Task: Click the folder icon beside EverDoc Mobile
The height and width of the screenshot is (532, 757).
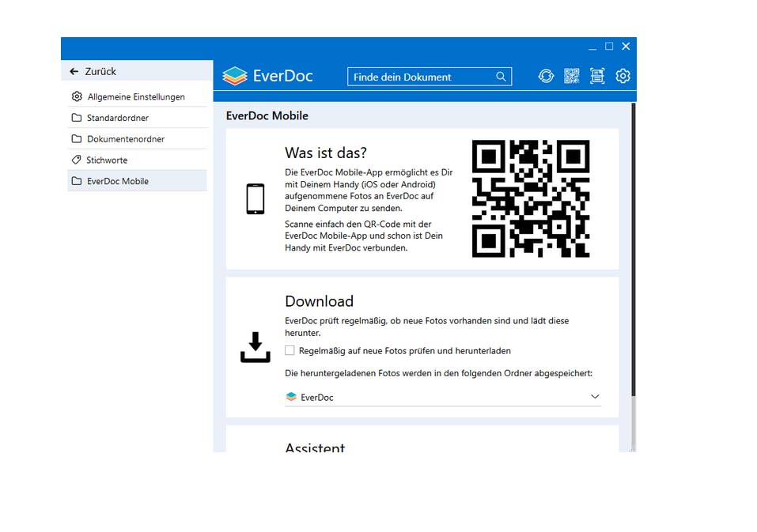Action: (76, 181)
